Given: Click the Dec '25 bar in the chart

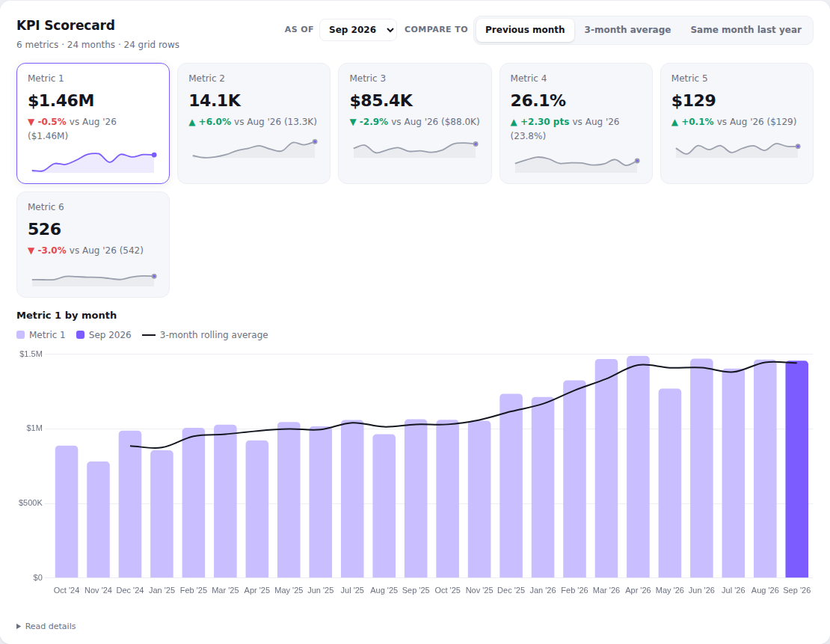Looking at the screenshot, I should pyautogui.click(x=511, y=485).
